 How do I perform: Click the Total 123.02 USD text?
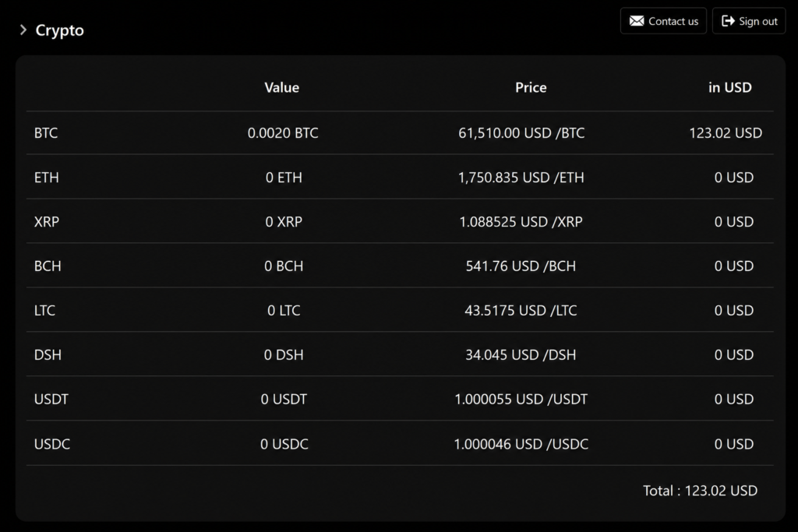pos(700,491)
